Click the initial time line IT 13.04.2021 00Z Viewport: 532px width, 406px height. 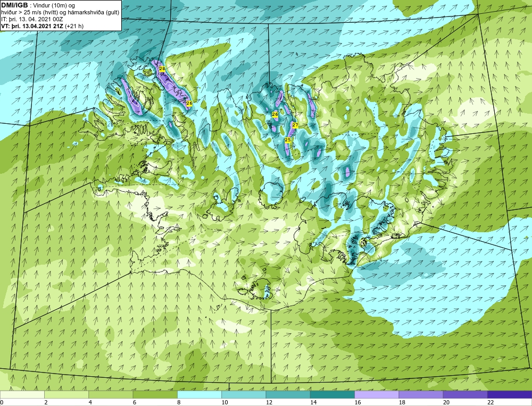32,19
